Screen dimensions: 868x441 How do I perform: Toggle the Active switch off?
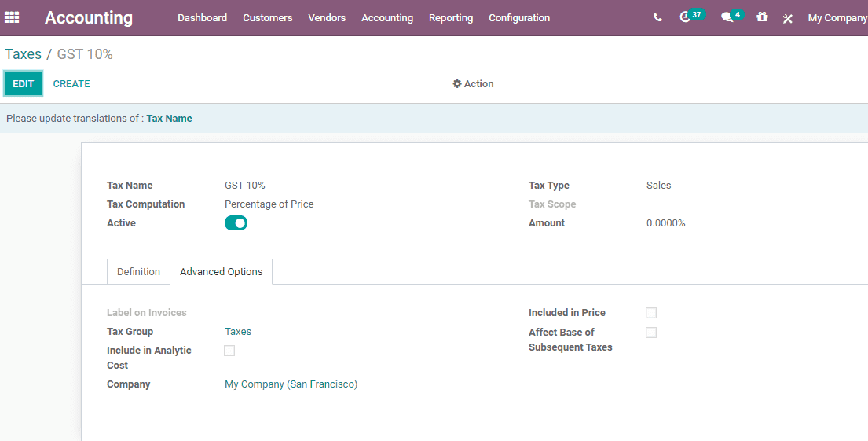click(x=236, y=223)
